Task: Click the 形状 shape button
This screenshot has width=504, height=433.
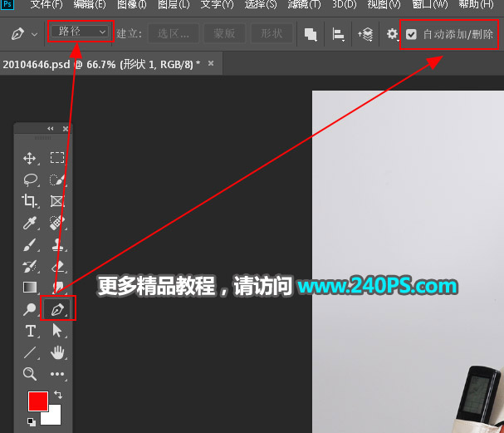Action: [x=272, y=33]
